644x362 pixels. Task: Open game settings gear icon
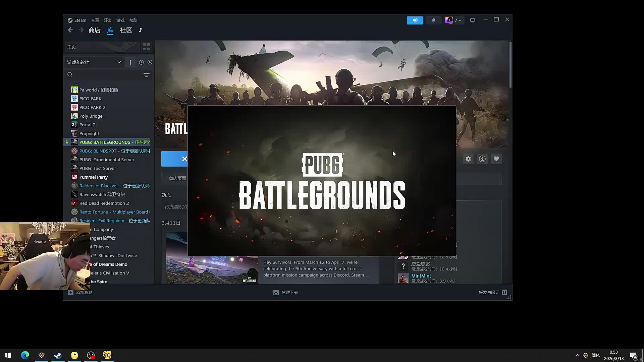click(x=468, y=159)
